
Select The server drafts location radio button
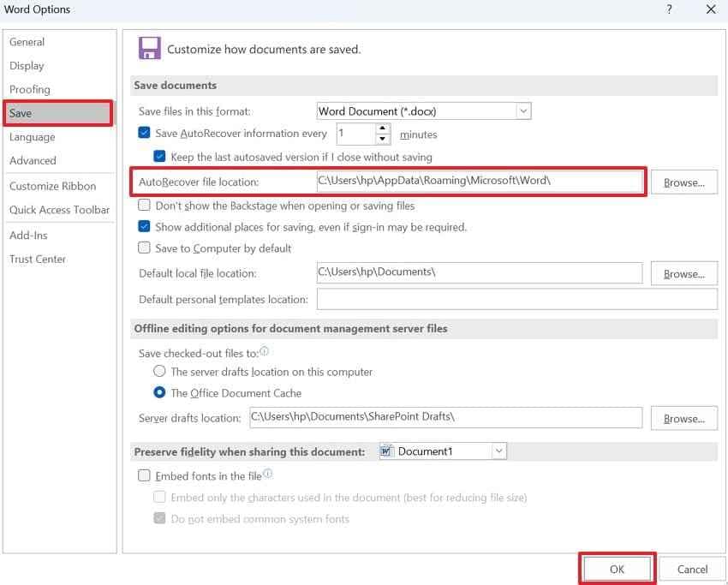pos(159,371)
